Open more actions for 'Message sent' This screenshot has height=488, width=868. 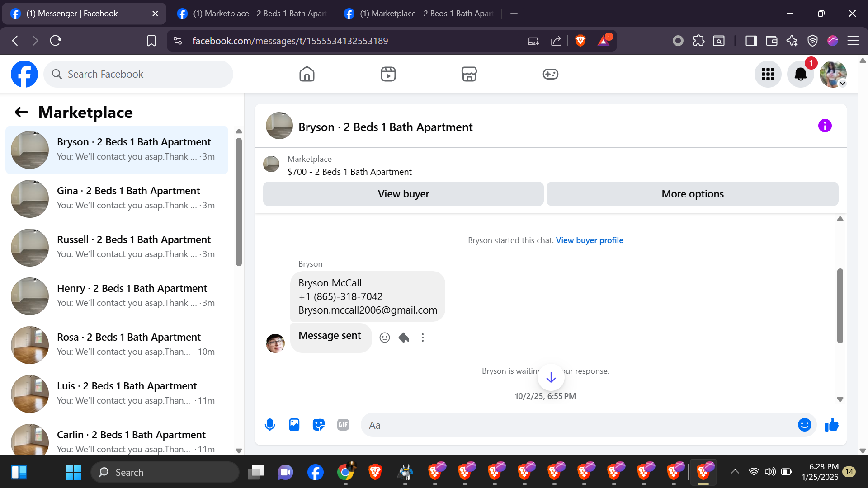click(423, 338)
